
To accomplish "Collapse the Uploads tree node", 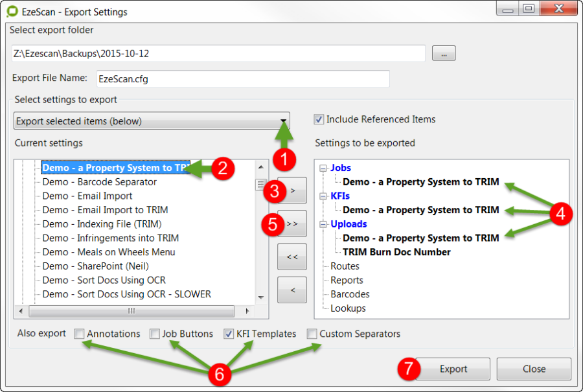I will pos(322,224).
